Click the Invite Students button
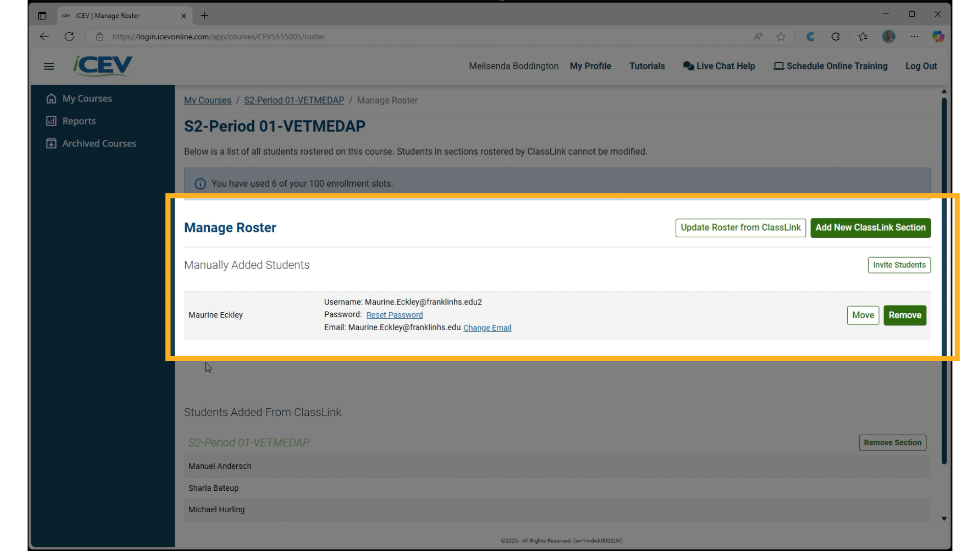The width and height of the screenshot is (980, 551). pyautogui.click(x=899, y=265)
